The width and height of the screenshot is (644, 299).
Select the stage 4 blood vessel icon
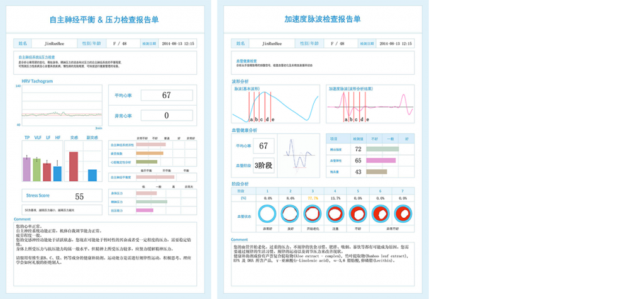[335, 214]
